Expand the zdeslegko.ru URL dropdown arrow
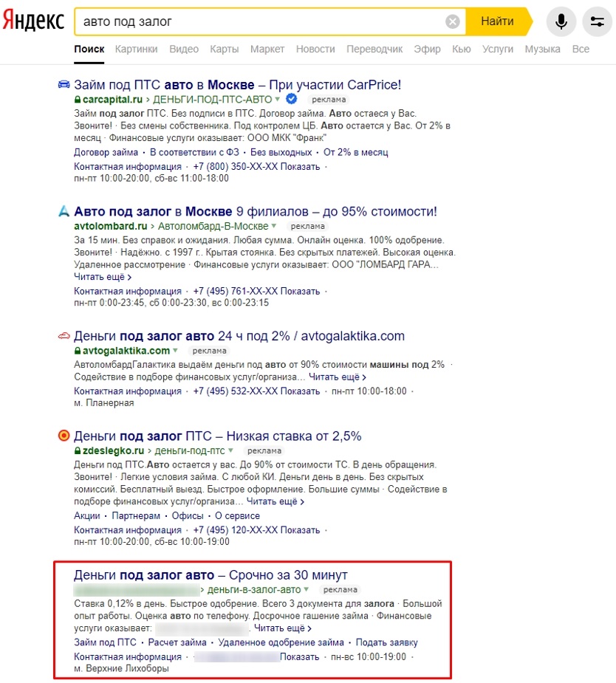Screen dimensions: 616x683 click(x=230, y=450)
